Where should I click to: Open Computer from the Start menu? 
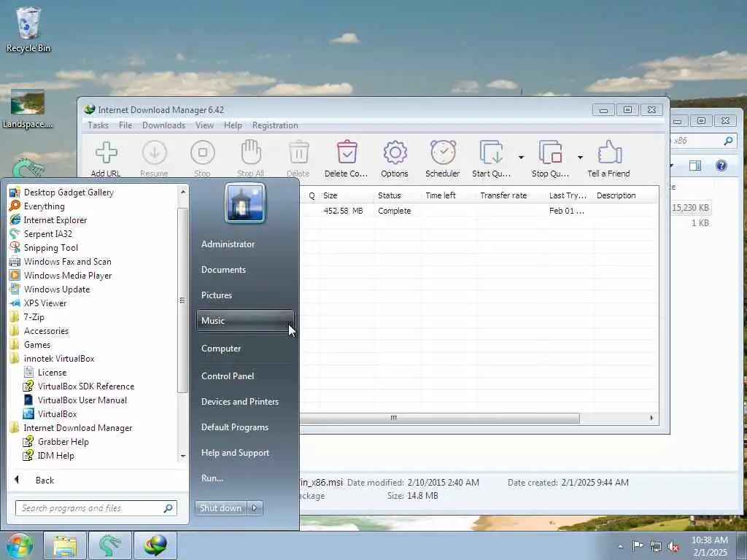click(x=245, y=349)
